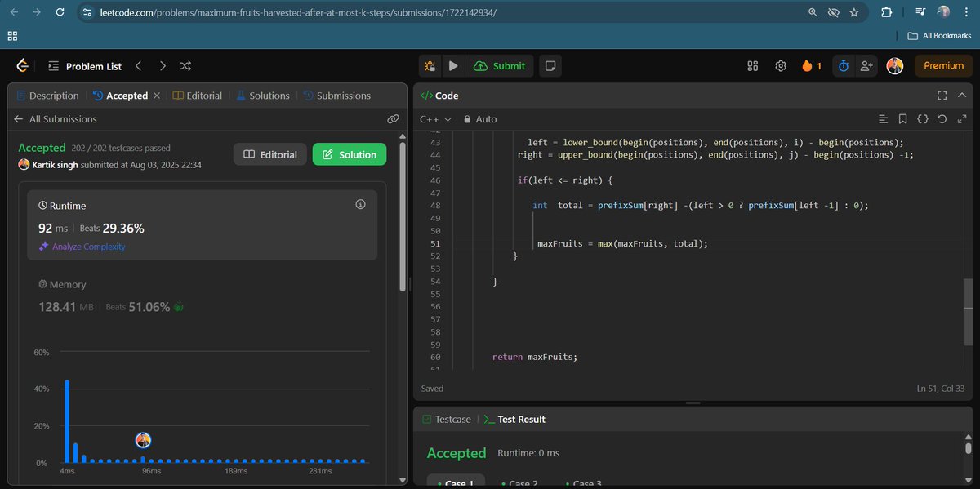Go back using browser back arrow
Viewport: 980px width, 489px height.
coord(13,13)
